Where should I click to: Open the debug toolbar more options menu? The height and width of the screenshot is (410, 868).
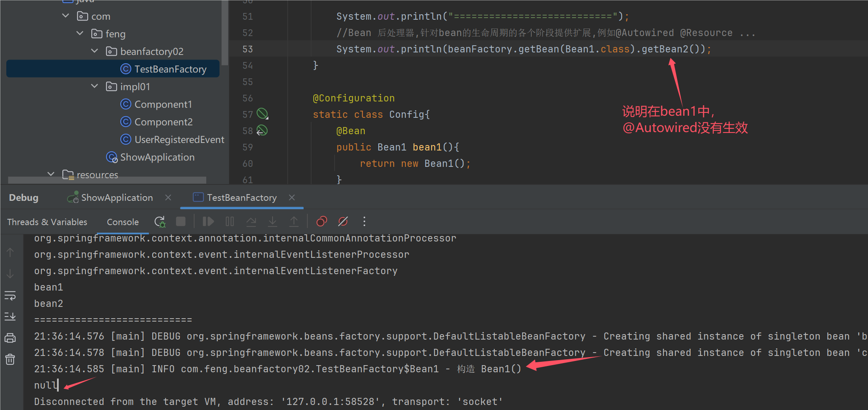364,221
